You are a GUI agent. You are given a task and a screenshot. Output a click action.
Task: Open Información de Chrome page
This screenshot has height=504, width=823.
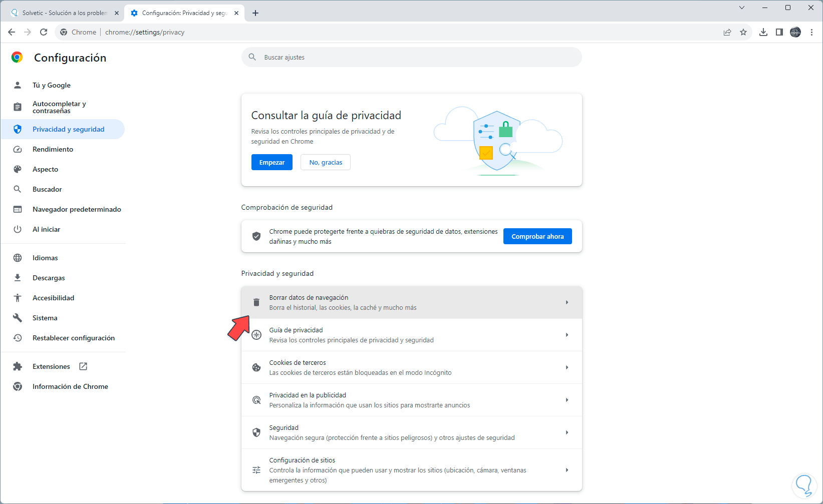(63, 386)
